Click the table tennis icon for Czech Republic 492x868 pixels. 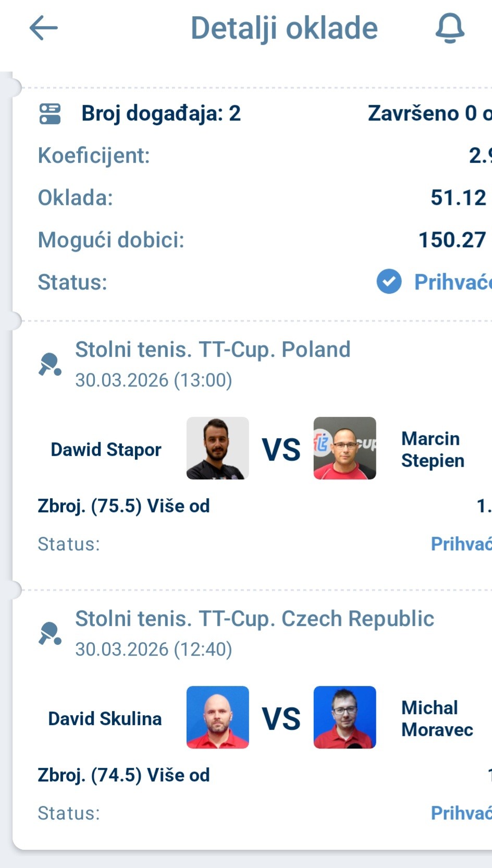[x=50, y=634]
